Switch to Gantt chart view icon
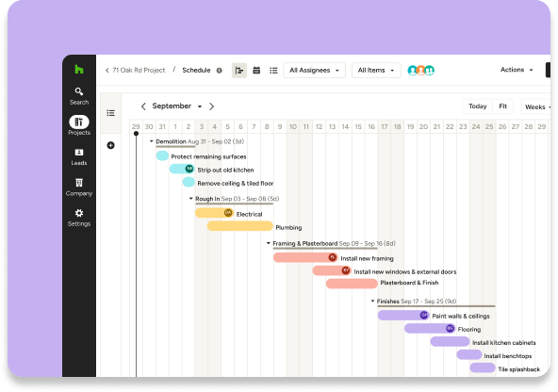The image size is (558, 392). click(239, 71)
